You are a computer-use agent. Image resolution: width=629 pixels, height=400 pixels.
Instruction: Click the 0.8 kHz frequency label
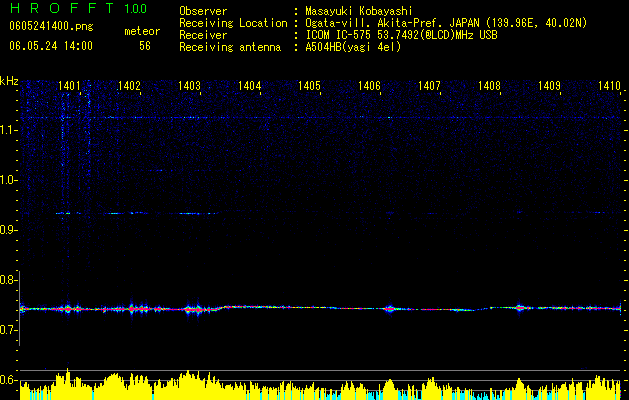[x=9, y=280]
